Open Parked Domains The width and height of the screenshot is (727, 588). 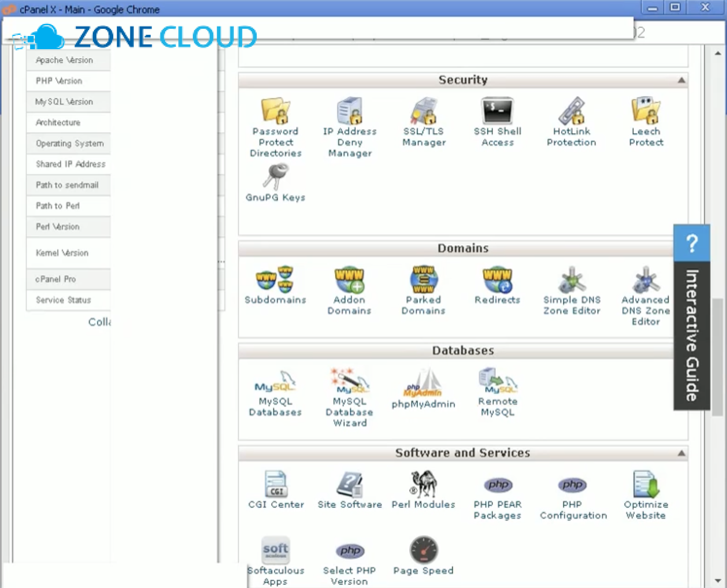[423, 290]
